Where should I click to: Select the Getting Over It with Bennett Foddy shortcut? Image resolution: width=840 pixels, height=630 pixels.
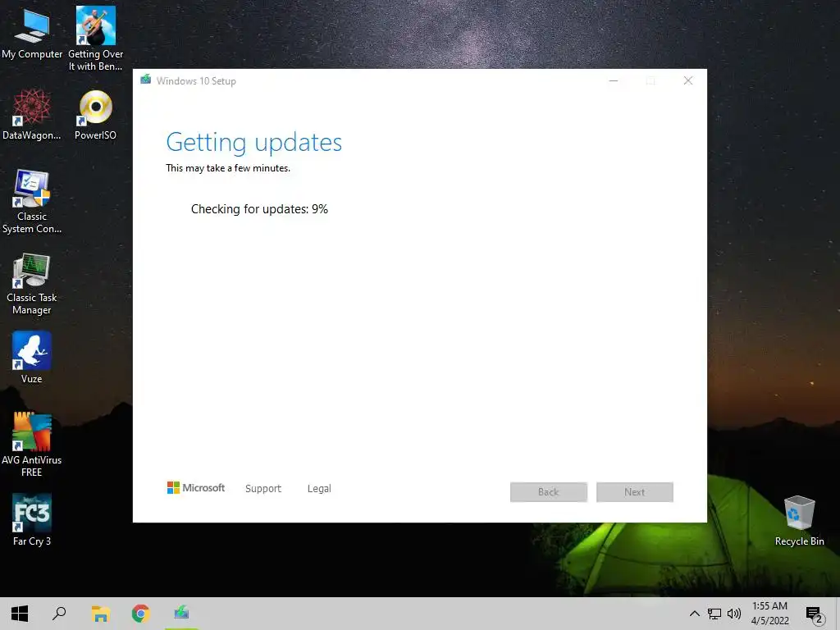click(x=95, y=39)
